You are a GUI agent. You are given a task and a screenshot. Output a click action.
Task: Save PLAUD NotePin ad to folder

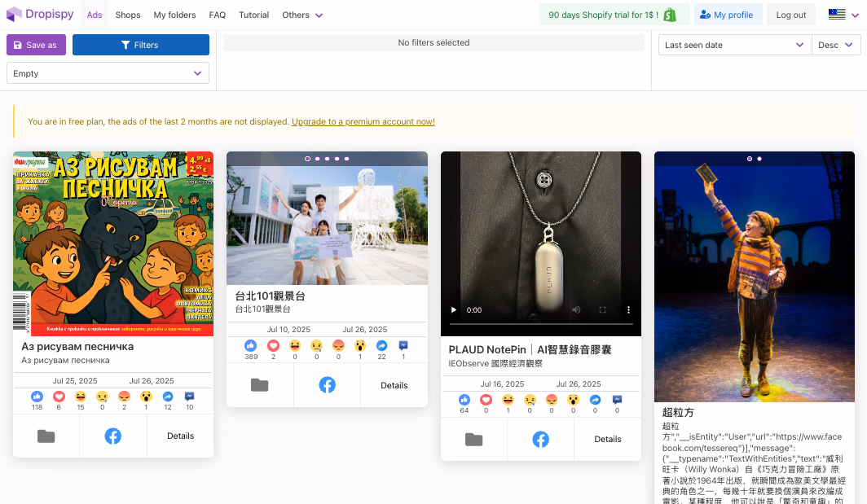[474, 440]
